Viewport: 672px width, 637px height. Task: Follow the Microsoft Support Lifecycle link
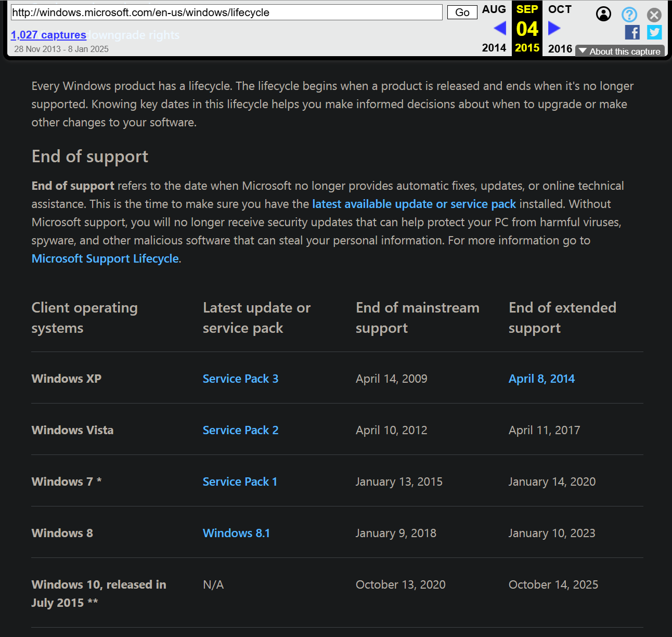click(105, 258)
